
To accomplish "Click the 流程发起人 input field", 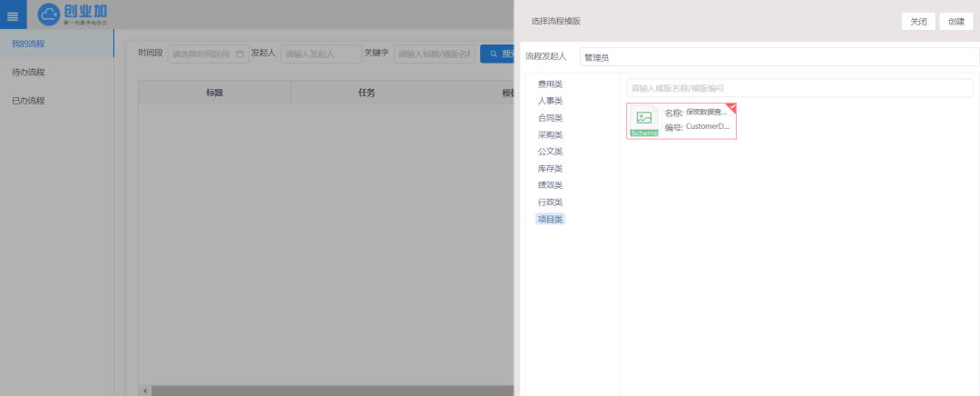I will pyautogui.click(x=776, y=57).
